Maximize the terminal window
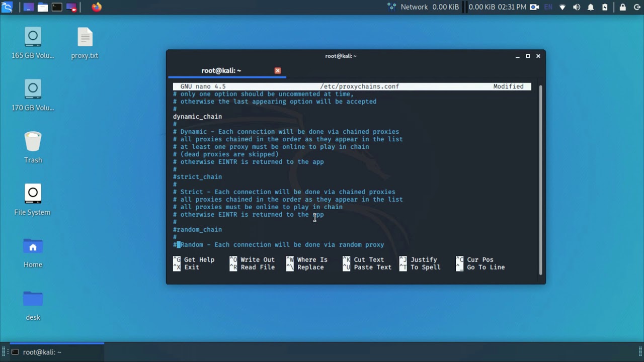Image resolution: width=644 pixels, height=362 pixels. pyautogui.click(x=528, y=56)
